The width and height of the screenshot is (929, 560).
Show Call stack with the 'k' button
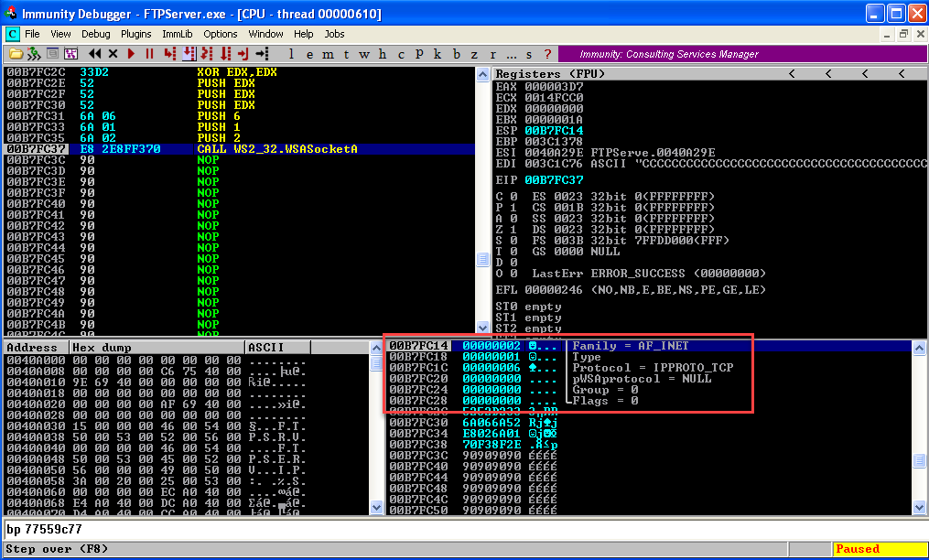coord(437,55)
